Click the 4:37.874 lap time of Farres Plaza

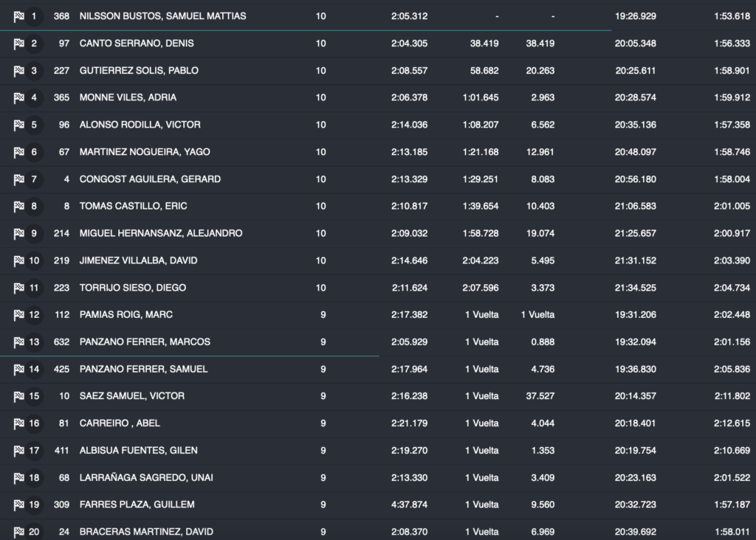(x=409, y=505)
